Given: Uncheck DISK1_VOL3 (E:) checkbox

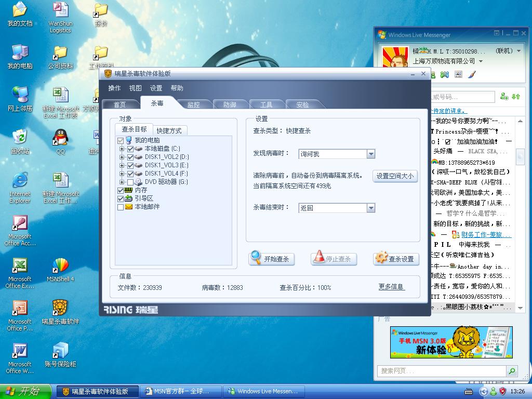Looking at the screenshot, I should tap(130, 166).
